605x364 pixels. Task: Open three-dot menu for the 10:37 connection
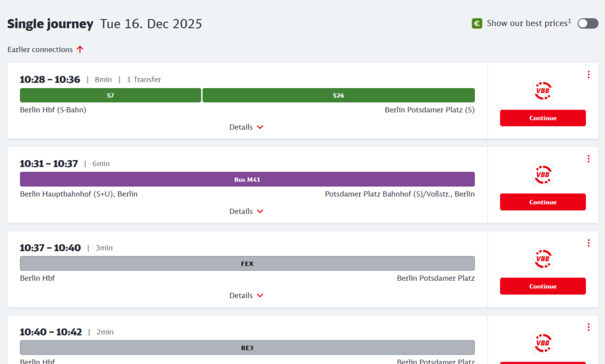(x=588, y=243)
